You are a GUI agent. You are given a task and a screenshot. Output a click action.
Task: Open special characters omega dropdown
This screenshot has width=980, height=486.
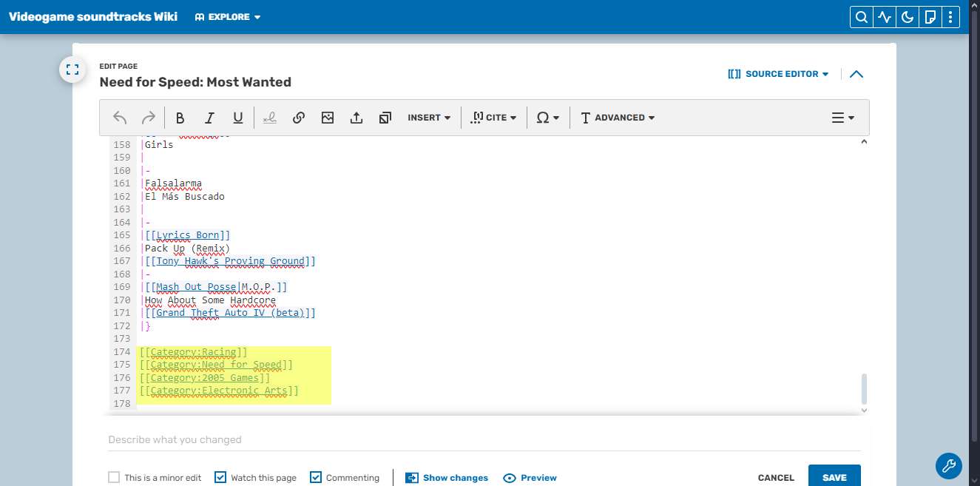(548, 118)
